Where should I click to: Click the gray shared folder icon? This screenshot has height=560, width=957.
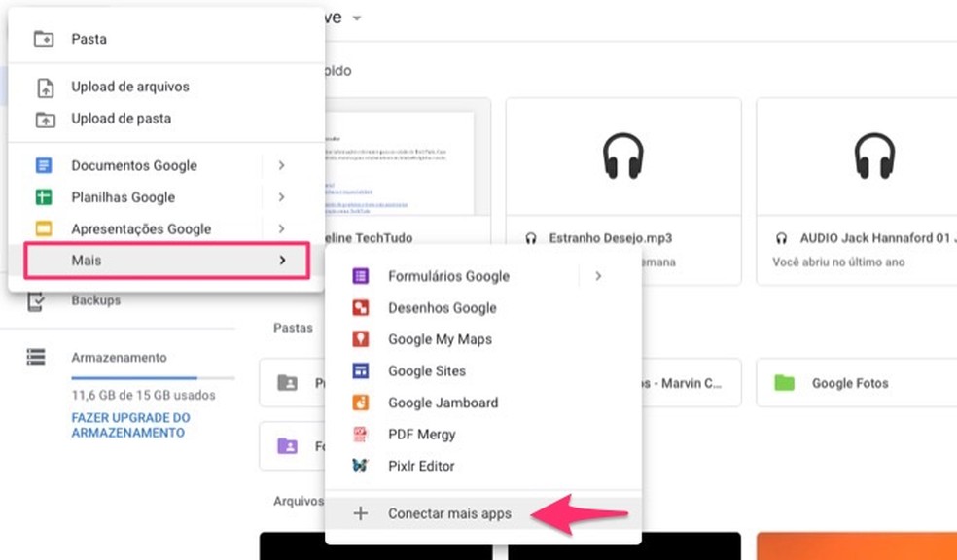coord(288,382)
